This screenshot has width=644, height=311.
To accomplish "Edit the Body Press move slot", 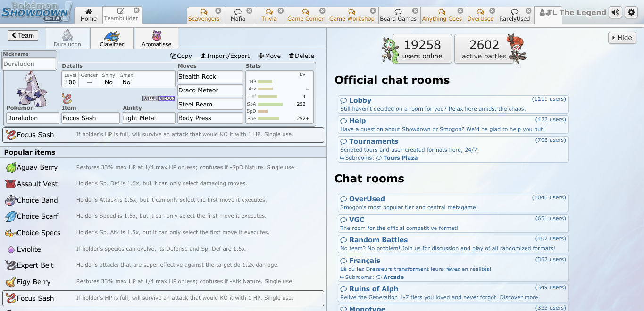I will click(x=210, y=118).
